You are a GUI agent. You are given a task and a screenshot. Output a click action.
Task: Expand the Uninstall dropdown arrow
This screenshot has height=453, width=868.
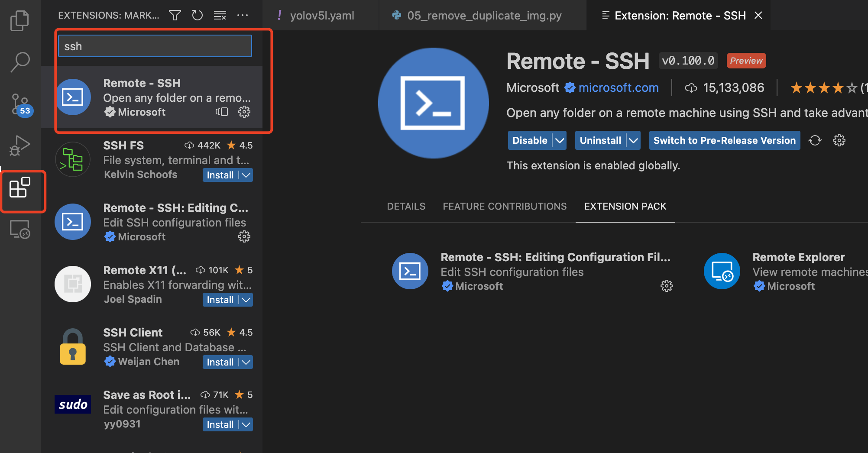tap(633, 140)
